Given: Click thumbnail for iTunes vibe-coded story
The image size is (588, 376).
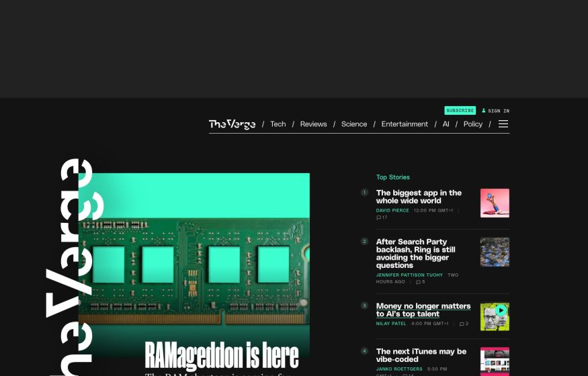Looking at the screenshot, I should pyautogui.click(x=495, y=361).
